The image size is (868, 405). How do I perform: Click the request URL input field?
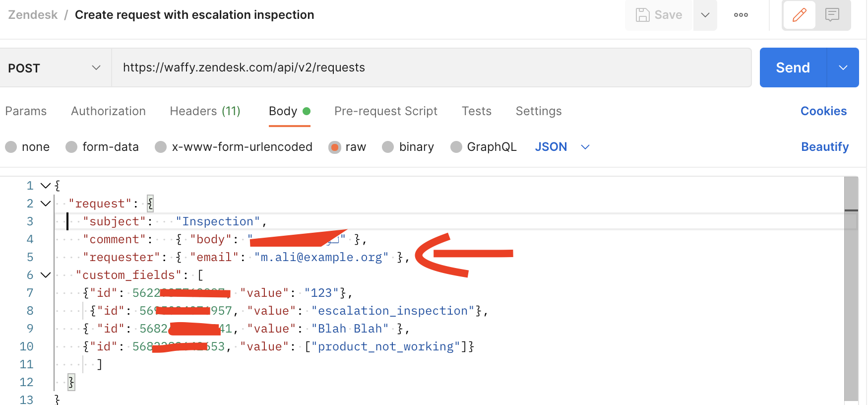coord(431,67)
